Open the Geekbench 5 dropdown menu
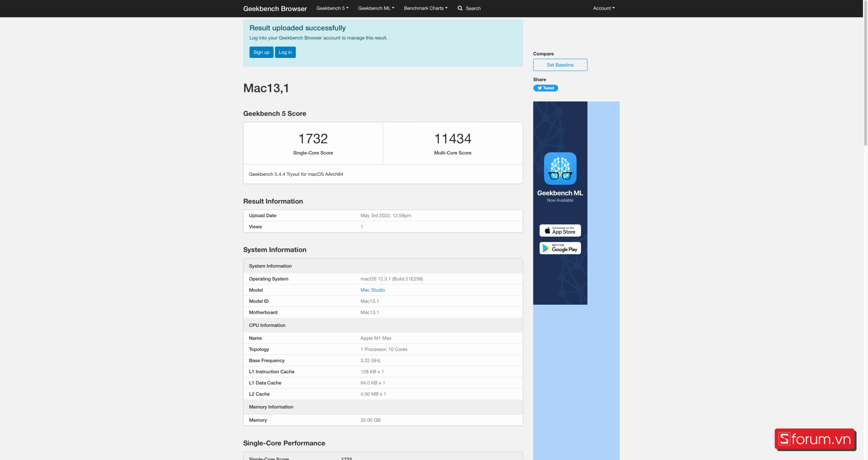The image size is (868, 460). (332, 8)
